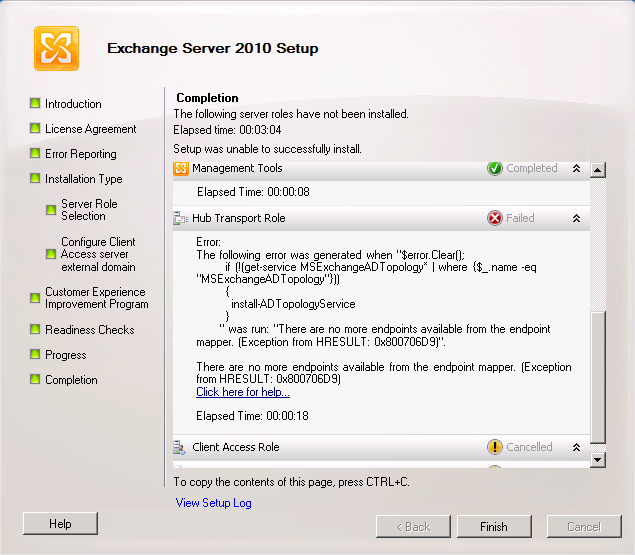The image size is (635, 555).
Task: Open the Click here for help link
Action: pyautogui.click(x=243, y=392)
